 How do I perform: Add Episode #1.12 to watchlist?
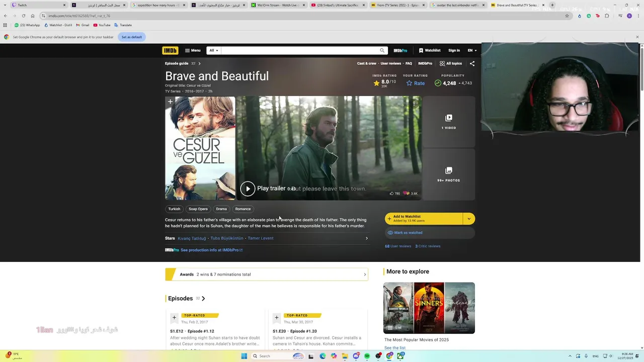coord(174,318)
